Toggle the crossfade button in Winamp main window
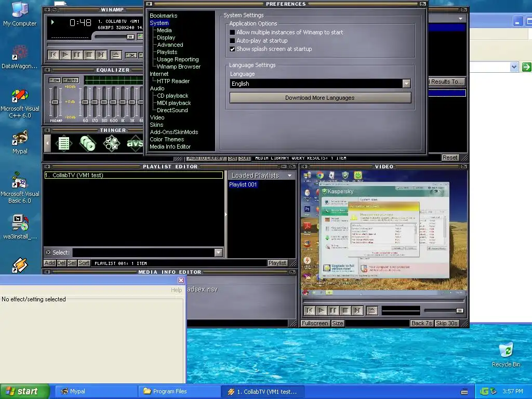Image resolution: width=532 pixels, height=399 pixels. tap(131, 55)
